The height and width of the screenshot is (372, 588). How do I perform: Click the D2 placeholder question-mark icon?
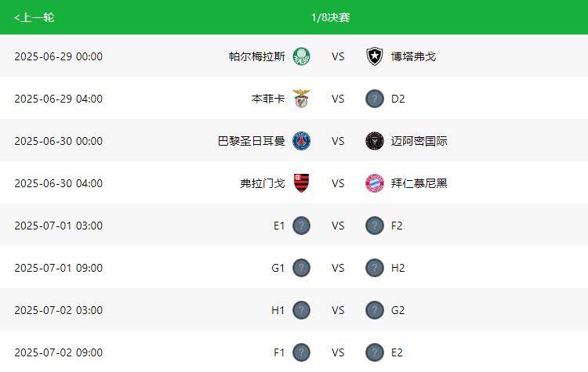[374, 99]
